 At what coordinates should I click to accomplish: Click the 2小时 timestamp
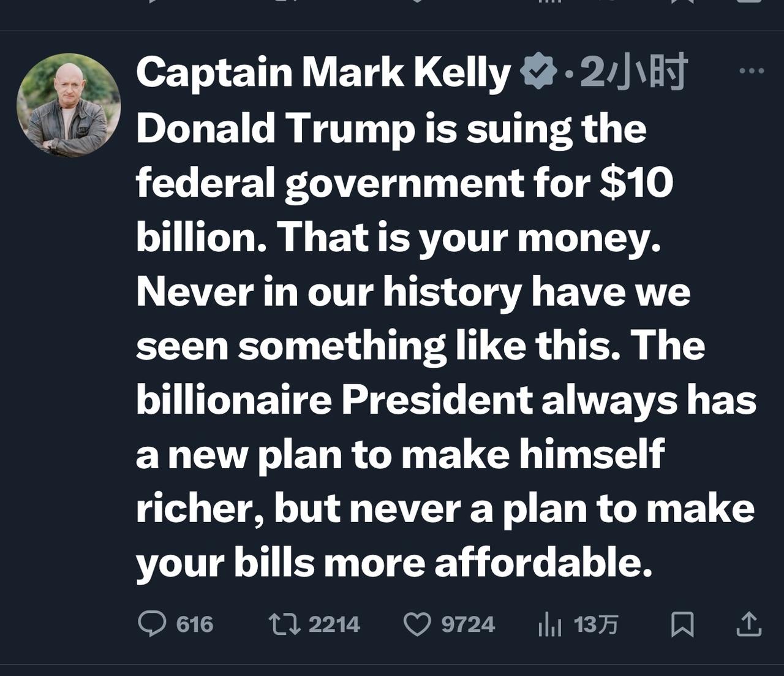pyautogui.click(x=633, y=72)
